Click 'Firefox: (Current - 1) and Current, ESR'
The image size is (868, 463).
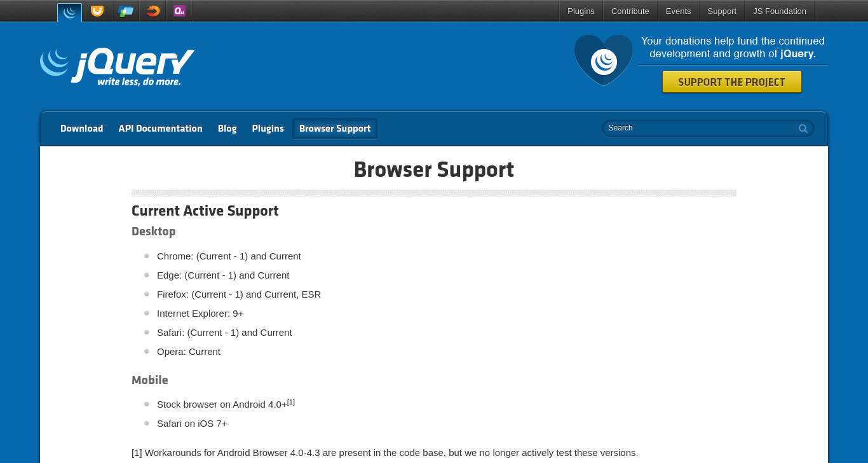pos(239,294)
